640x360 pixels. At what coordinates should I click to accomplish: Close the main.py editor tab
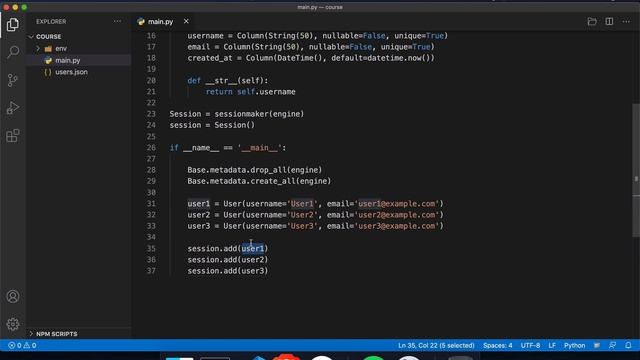pyautogui.click(x=186, y=21)
